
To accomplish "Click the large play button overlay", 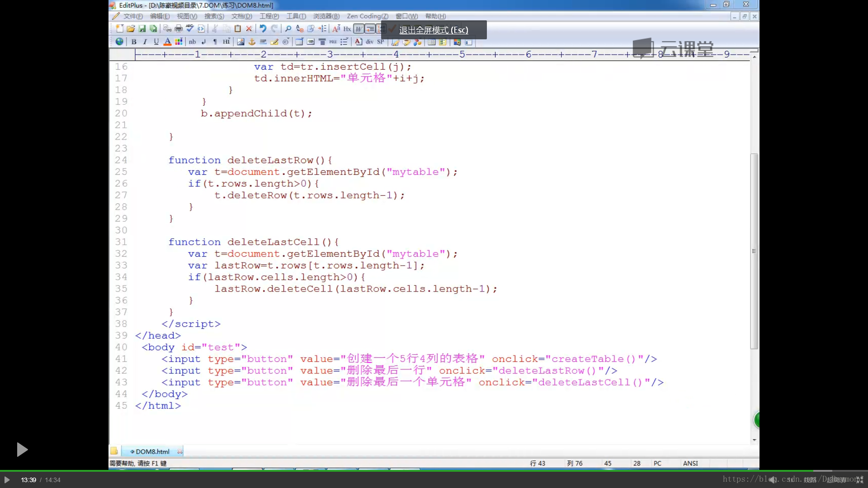I will [22, 450].
